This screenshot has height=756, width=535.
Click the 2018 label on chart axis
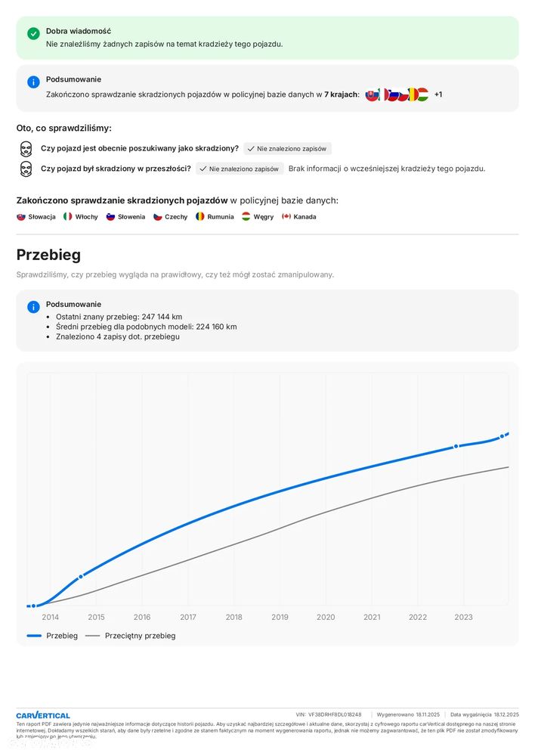point(234,617)
